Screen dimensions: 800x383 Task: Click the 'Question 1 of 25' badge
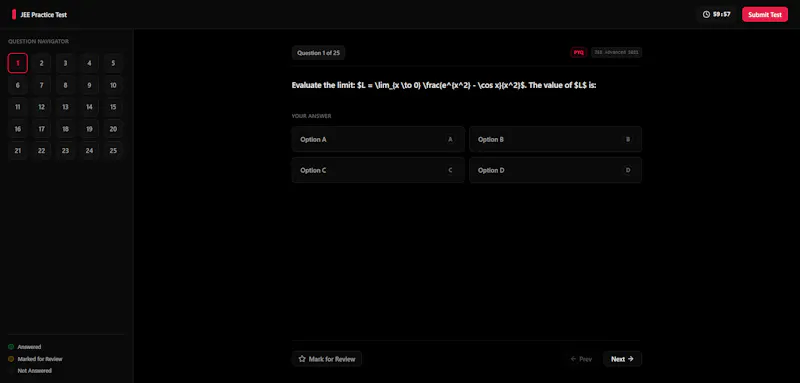(x=318, y=53)
